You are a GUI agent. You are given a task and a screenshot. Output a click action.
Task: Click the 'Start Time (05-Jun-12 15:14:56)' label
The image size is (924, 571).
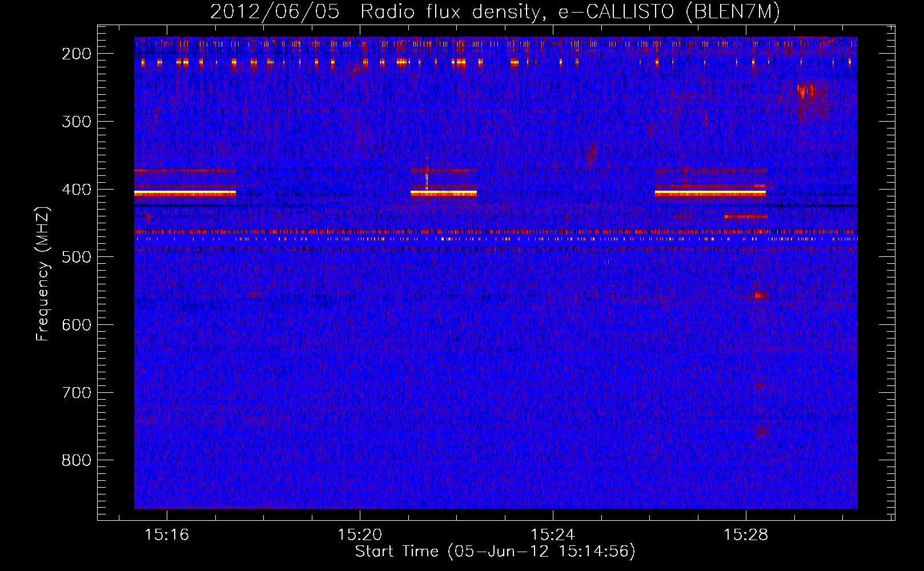coord(495,552)
